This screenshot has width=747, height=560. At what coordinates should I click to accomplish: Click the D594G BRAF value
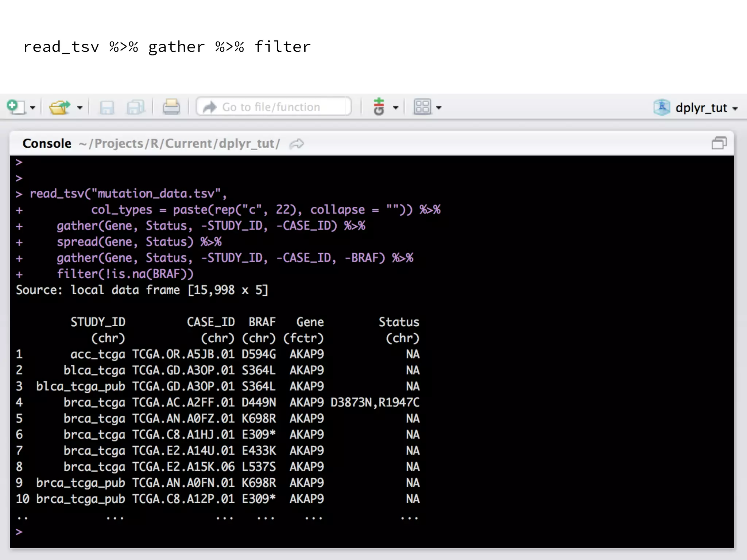point(259,354)
